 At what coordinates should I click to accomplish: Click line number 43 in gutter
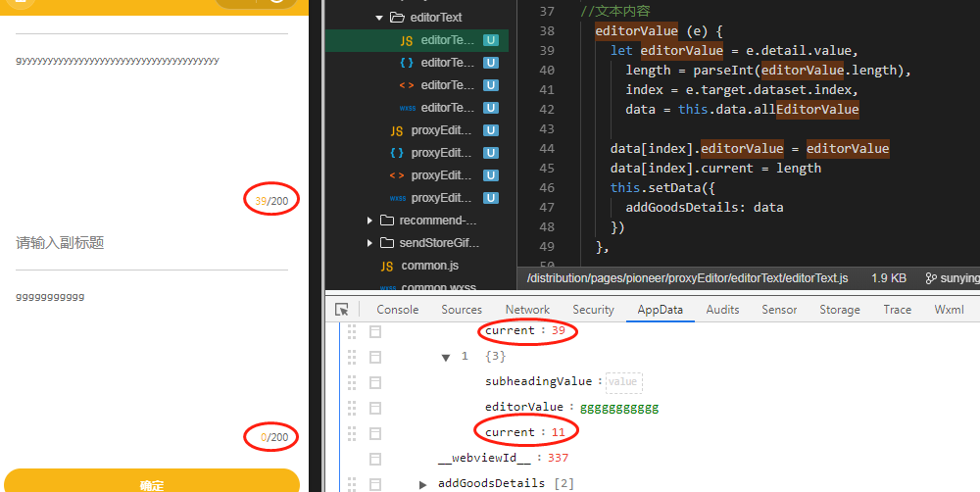(x=547, y=128)
